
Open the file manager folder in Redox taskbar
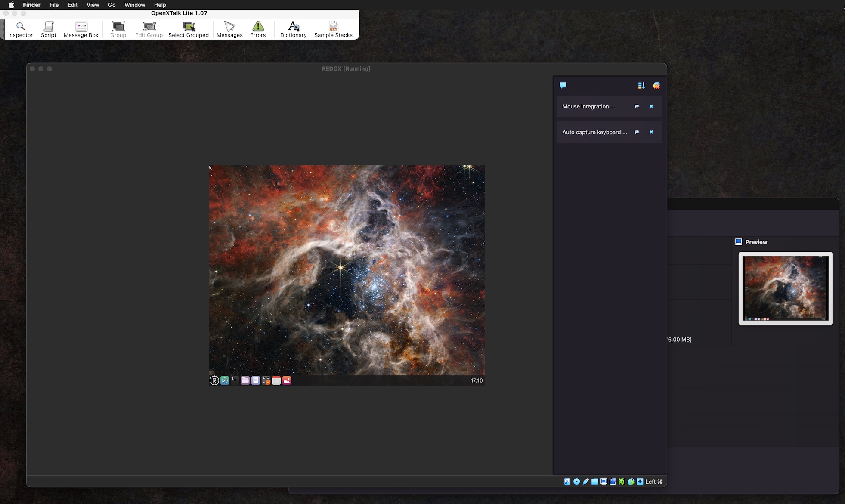245,380
